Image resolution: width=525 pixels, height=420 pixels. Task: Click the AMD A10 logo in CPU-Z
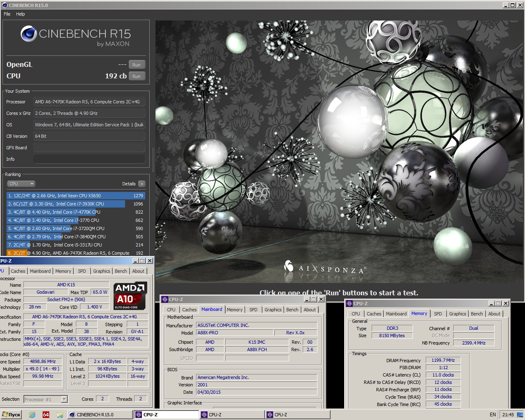pyautogui.click(x=130, y=296)
